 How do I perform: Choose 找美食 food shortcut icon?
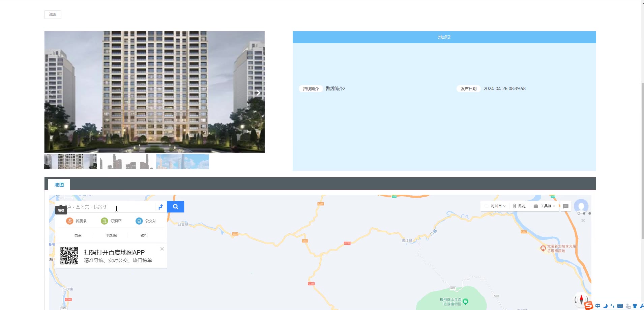pyautogui.click(x=69, y=221)
